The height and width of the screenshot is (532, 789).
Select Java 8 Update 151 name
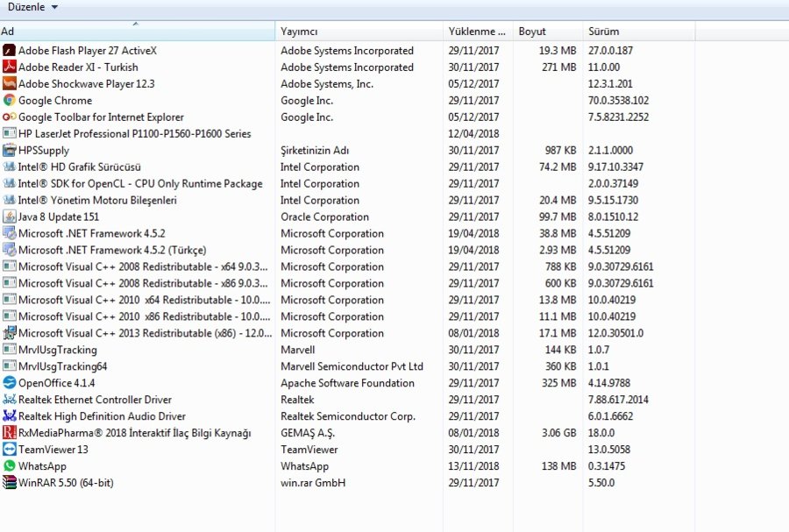[x=59, y=216]
